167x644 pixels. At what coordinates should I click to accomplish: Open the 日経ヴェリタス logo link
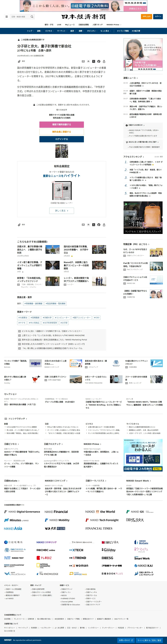[135, 520]
